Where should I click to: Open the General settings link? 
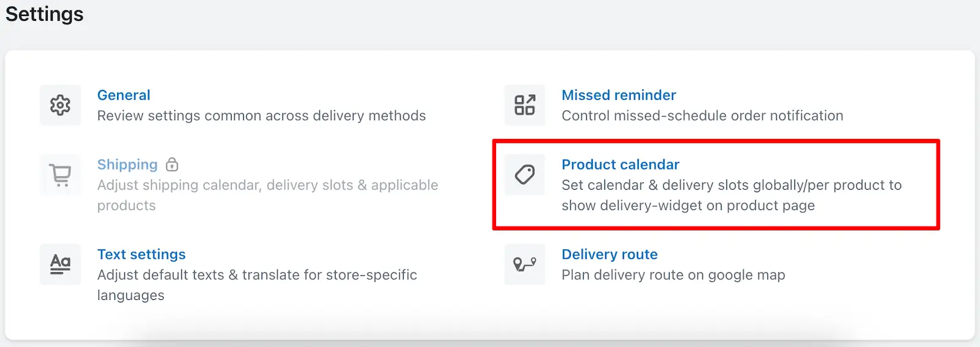(124, 95)
